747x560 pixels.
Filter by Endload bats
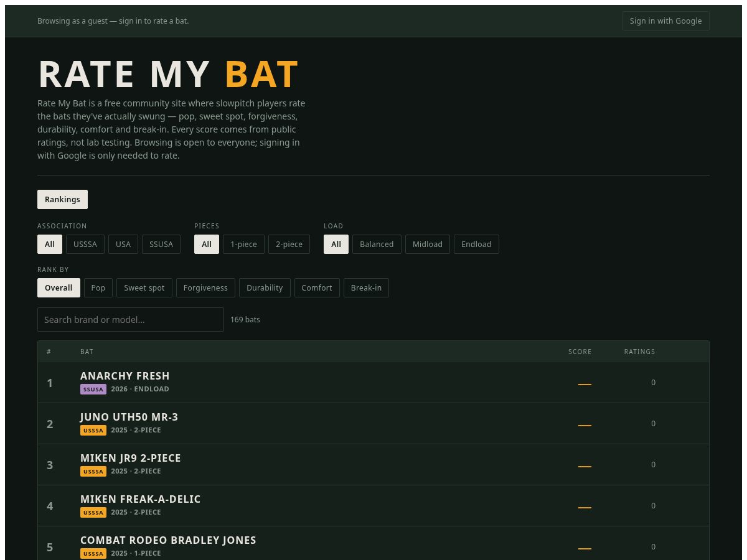[x=476, y=244]
